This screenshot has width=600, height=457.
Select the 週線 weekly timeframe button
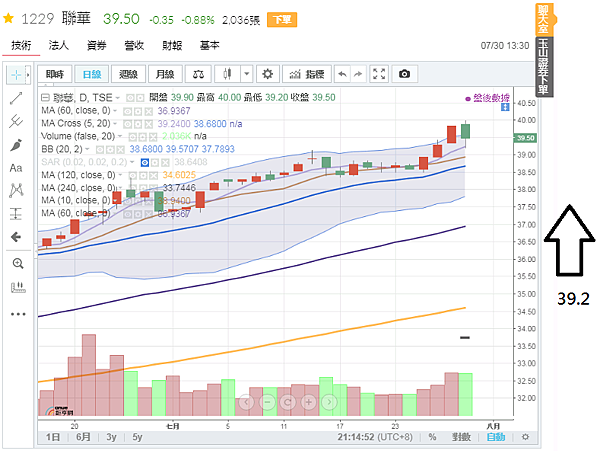(128, 74)
